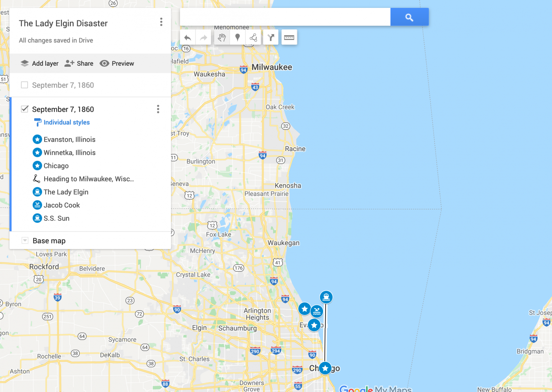Select the undo arrow in the toolbar

pos(187,37)
